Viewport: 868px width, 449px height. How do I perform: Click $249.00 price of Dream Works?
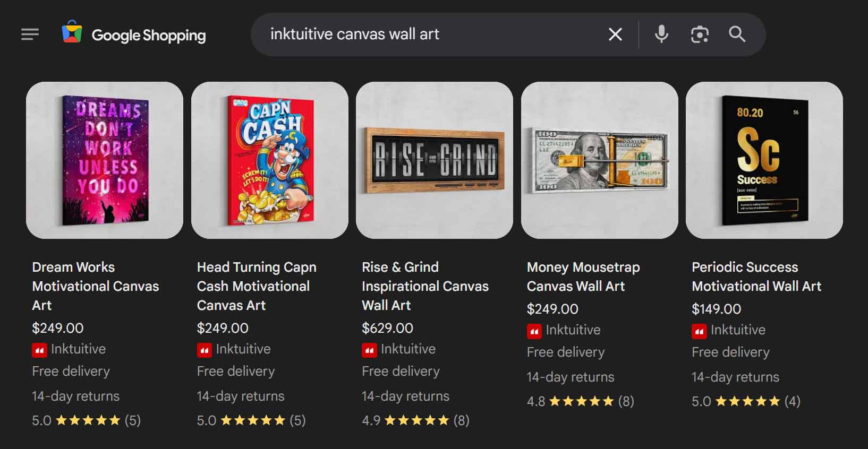pyautogui.click(x=58, y=328)
